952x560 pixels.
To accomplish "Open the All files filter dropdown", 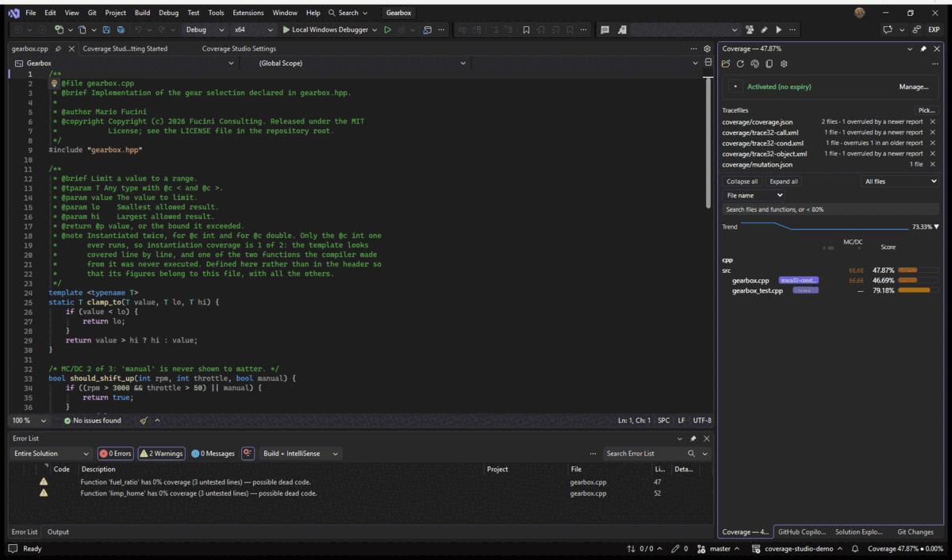I will point(900,182).
